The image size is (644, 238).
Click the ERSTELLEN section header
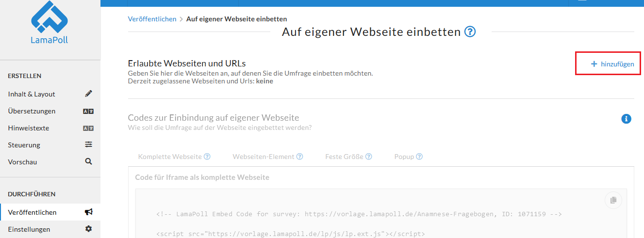coord(25,76)
